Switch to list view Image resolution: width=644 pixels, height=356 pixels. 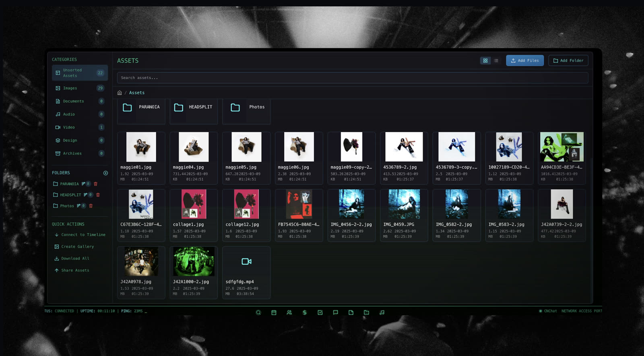tap(496, 60)
